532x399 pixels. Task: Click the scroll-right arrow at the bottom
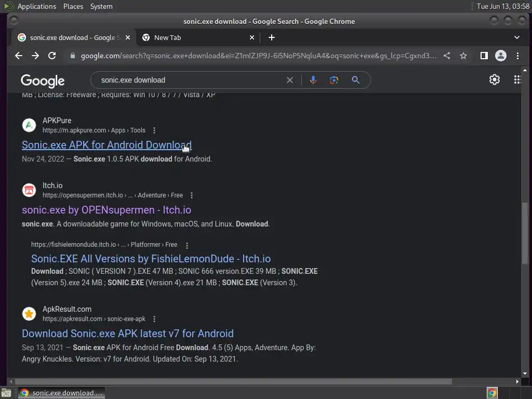[517, 381]
